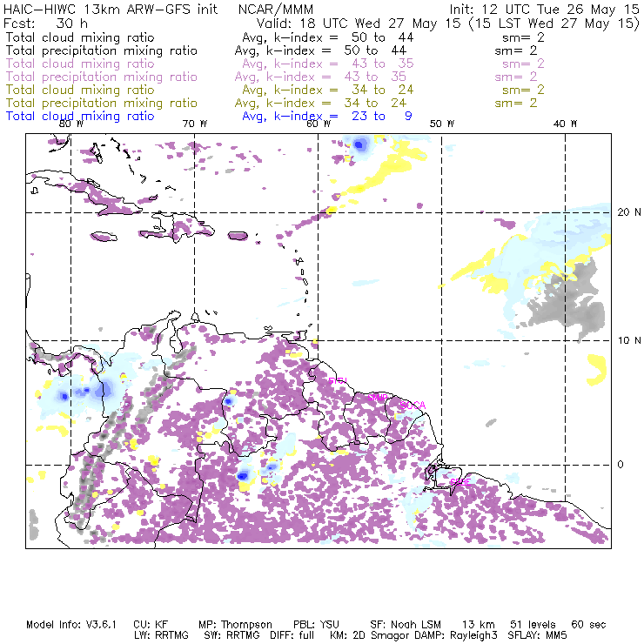Select 'k-index = 50 to 44' on black cloud row
This screenshot has height=644, width=644.
pyautogui.click(x=344, y=37)
